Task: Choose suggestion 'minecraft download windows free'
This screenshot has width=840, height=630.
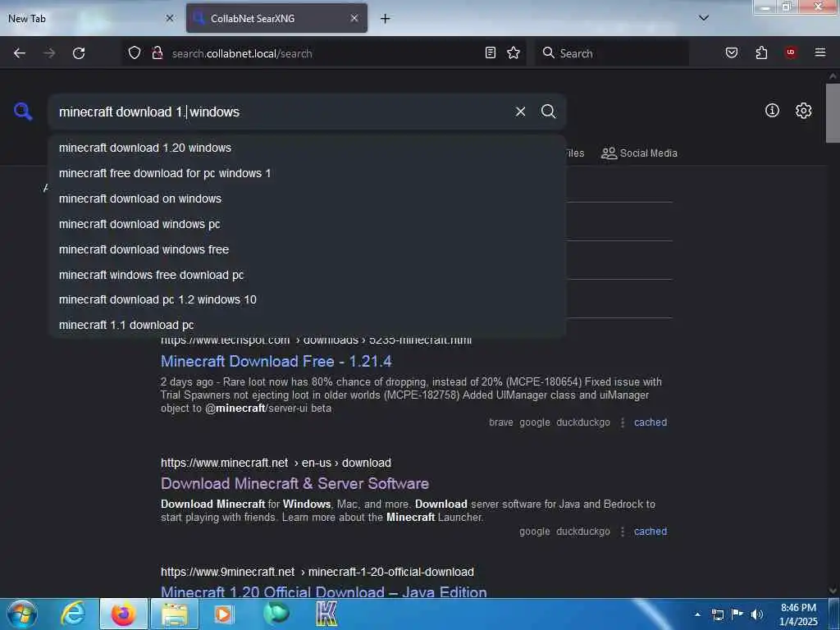Action: pyautogui.click(x=308, y=249)
